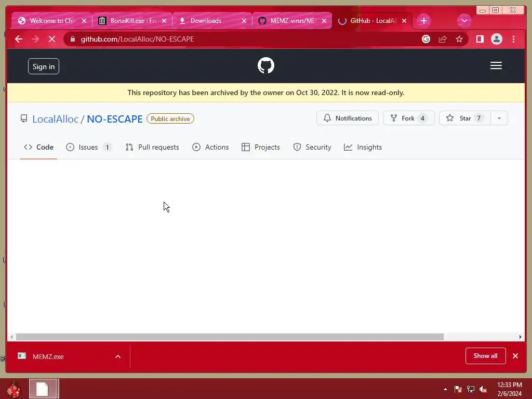Close the MEMZ-virus tab
532x399 pixels.
(x=324, y=21)
